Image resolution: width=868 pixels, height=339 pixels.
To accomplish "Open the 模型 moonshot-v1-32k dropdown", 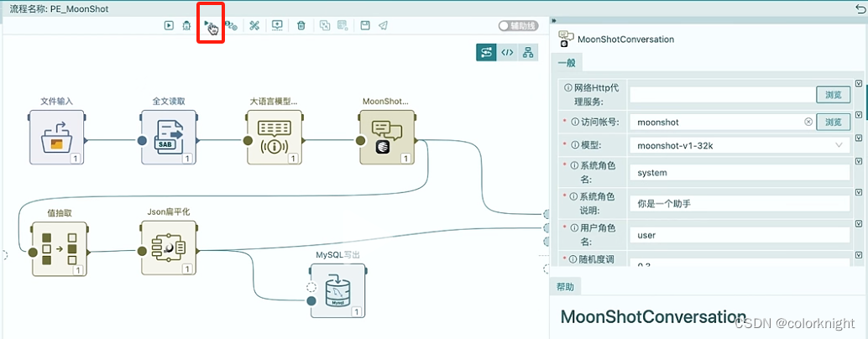I will click(739, 145).
